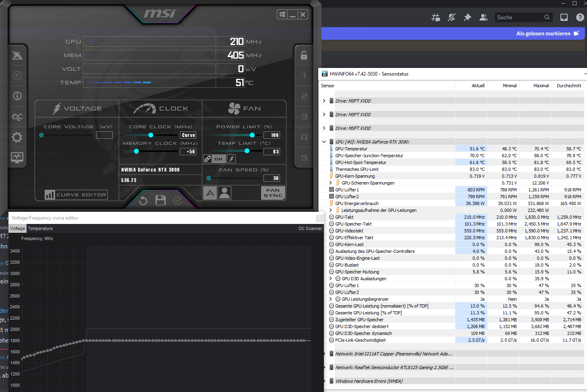Toggle temp limit priority lightning icon
The width and height of the screenshot is (587, 392).
tap(231, 159)
